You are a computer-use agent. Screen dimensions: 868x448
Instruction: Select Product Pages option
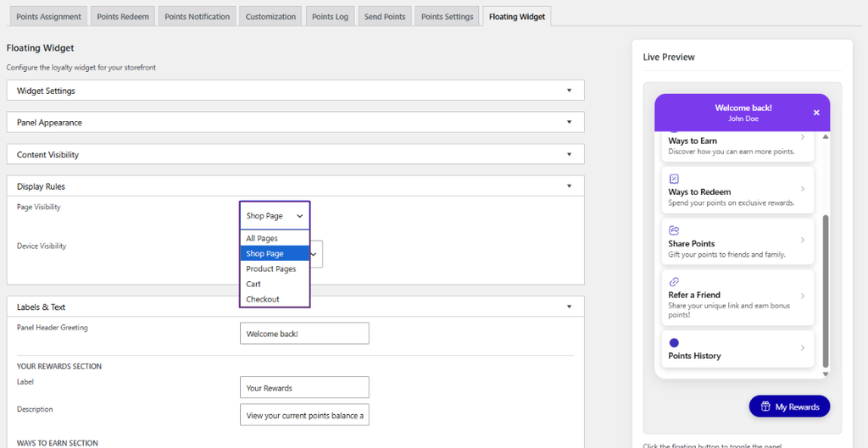[275, 268]
